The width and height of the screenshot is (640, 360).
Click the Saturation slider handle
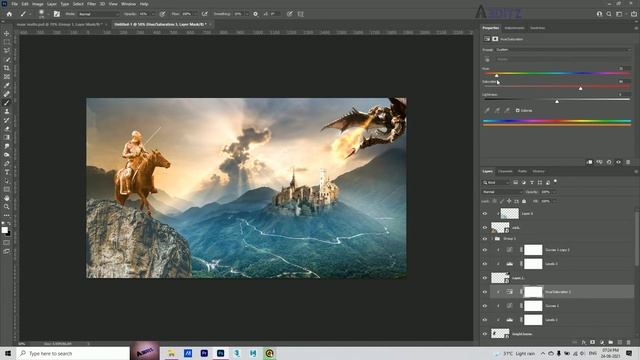pos(580,88)
